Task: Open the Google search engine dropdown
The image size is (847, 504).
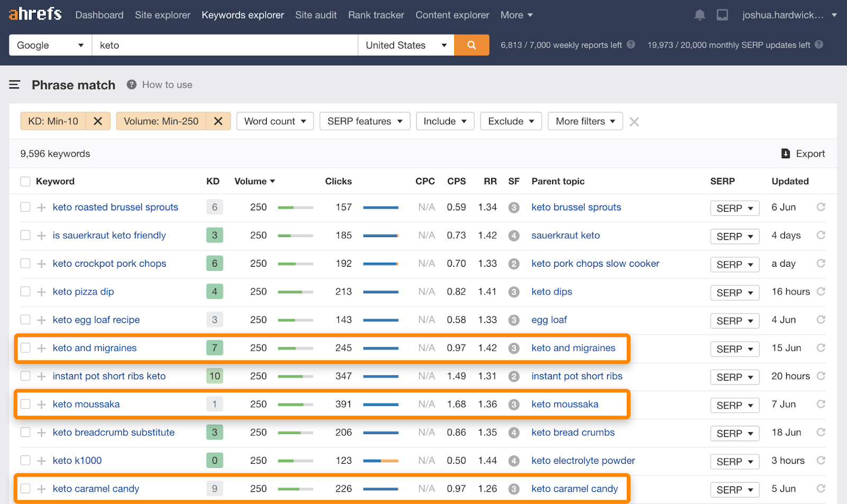Action: (50, 45)
